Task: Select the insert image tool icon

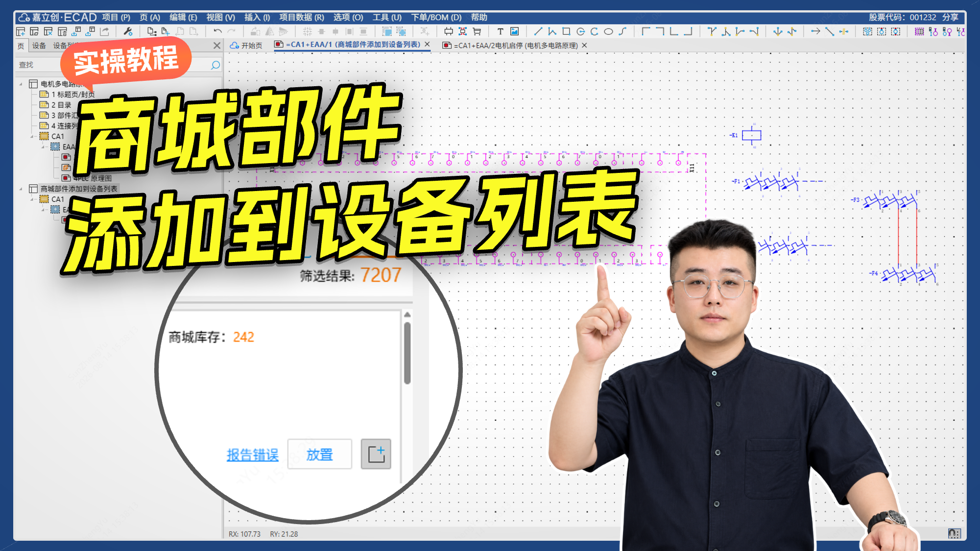Action: (x=514, y=31)
